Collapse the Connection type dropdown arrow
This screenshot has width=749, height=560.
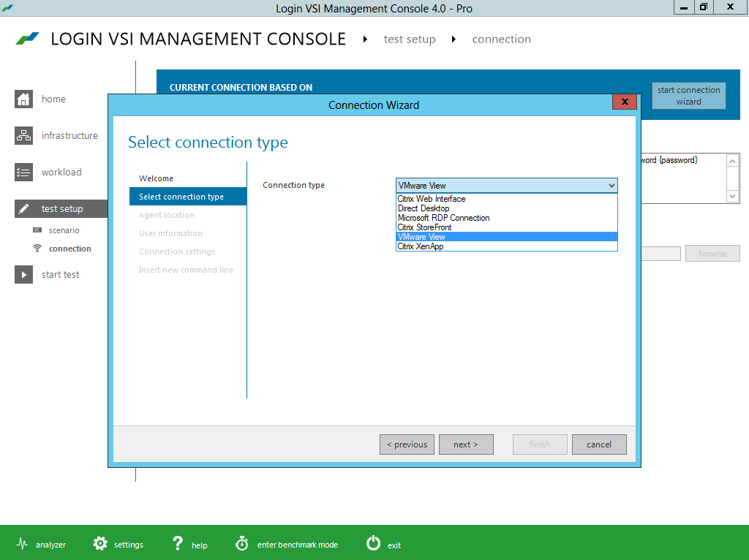pos(611,186)
